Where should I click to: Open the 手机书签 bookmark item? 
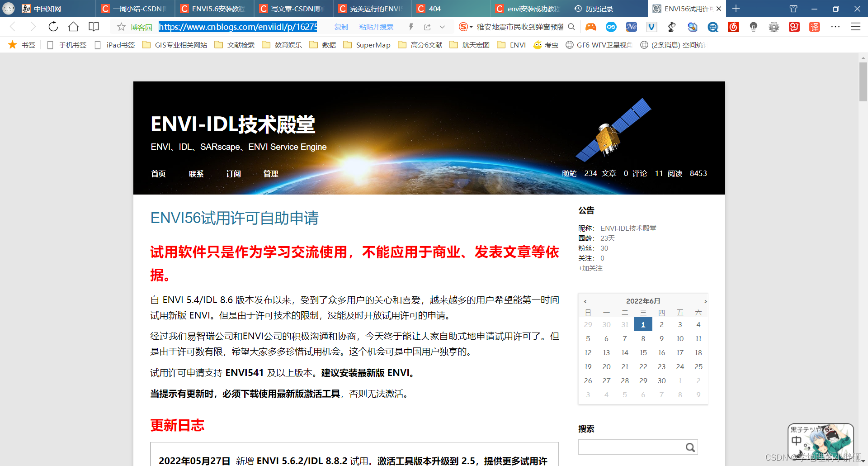(67, 45)
